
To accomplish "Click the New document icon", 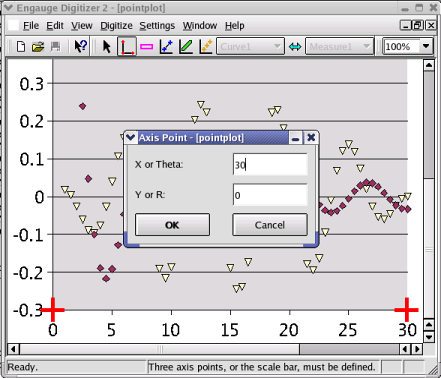I will pyautogui.click(x=21, y=47).
